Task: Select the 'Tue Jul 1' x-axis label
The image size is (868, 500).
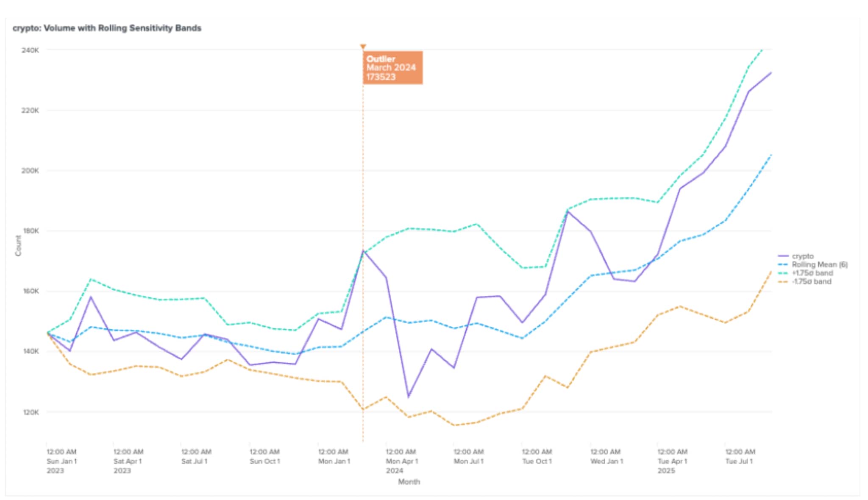Action: point(740,456)
